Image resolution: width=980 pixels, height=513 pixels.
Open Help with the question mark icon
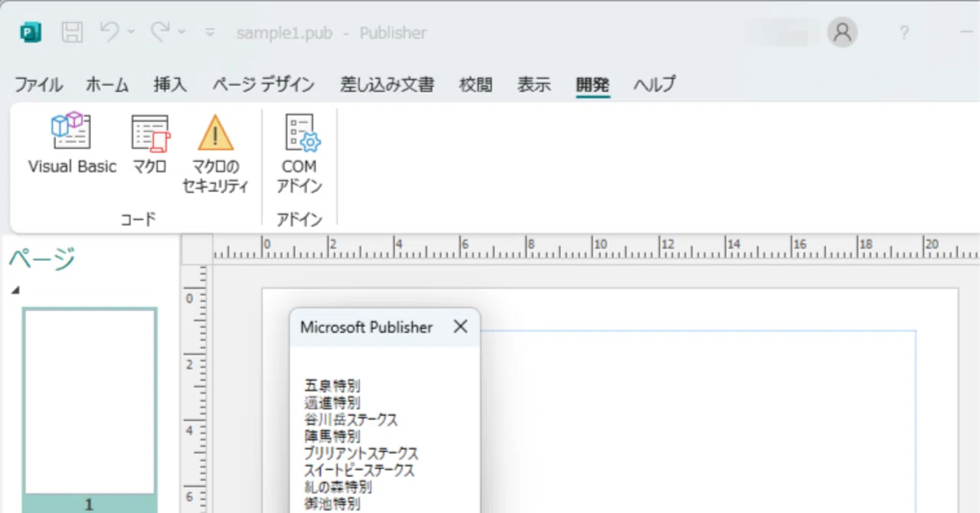(x=904, y=33)
